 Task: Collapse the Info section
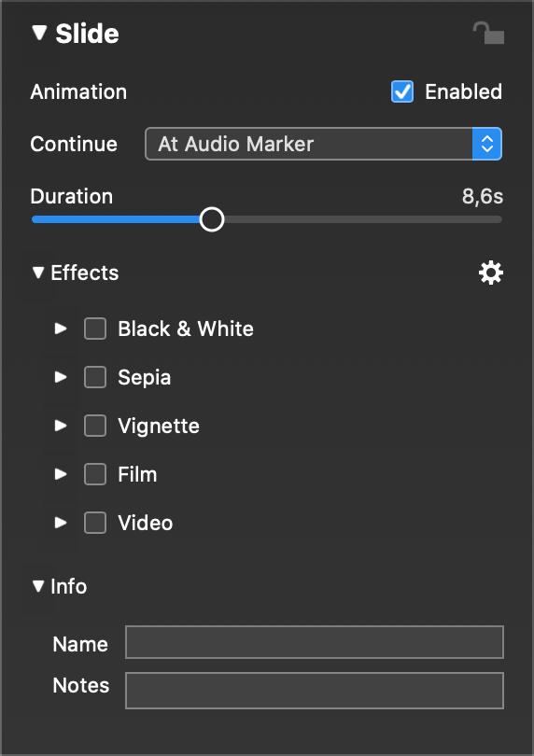pos(38,586)
